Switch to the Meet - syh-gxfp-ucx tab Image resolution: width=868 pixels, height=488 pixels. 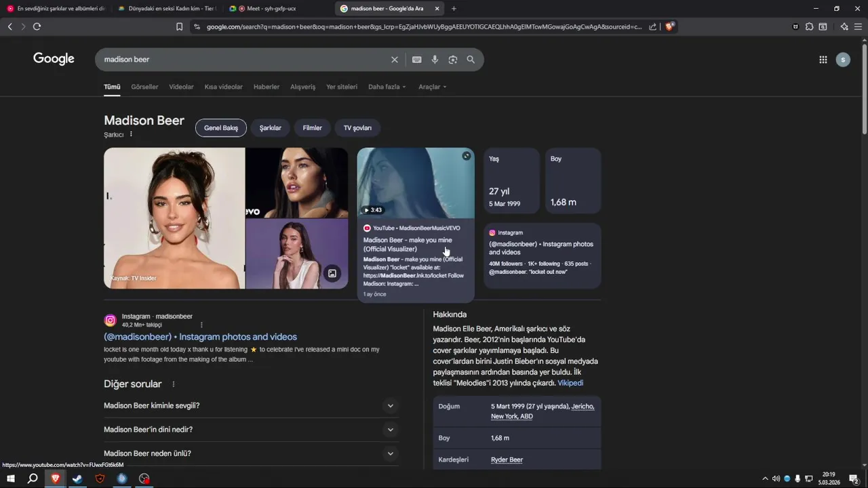pos(272,9)
